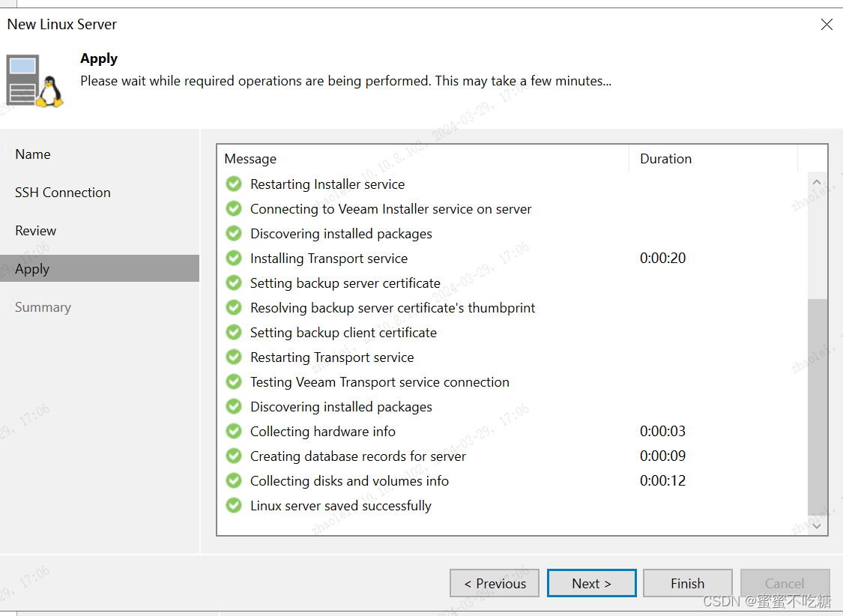The width and height of the screenshot is (843, 616).
Task: Select 'Setting backup client certificate' row
Action: (513, 332)
